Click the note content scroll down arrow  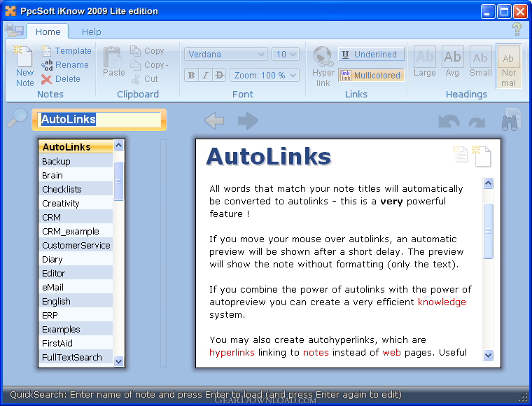tap(488, 356)
